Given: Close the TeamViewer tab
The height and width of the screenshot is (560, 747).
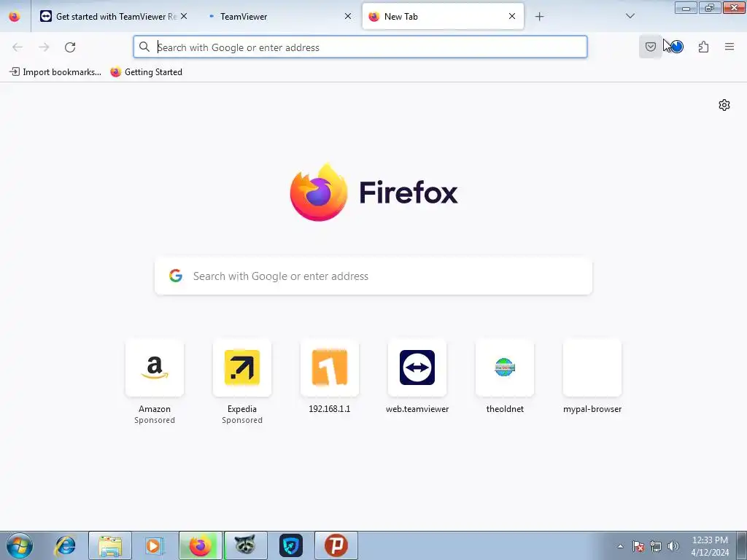Looking at the screenshot, I should (348, 16).
